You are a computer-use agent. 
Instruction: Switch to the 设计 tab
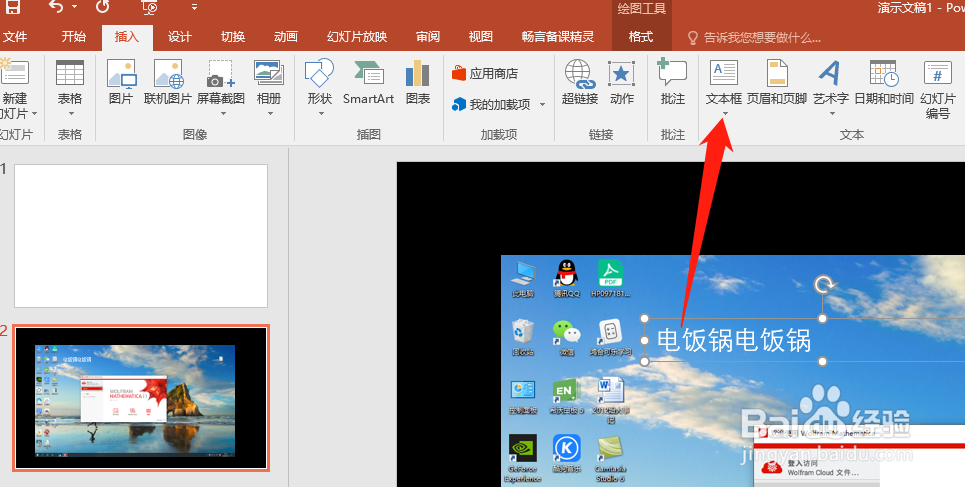click(x=180, y=37)
